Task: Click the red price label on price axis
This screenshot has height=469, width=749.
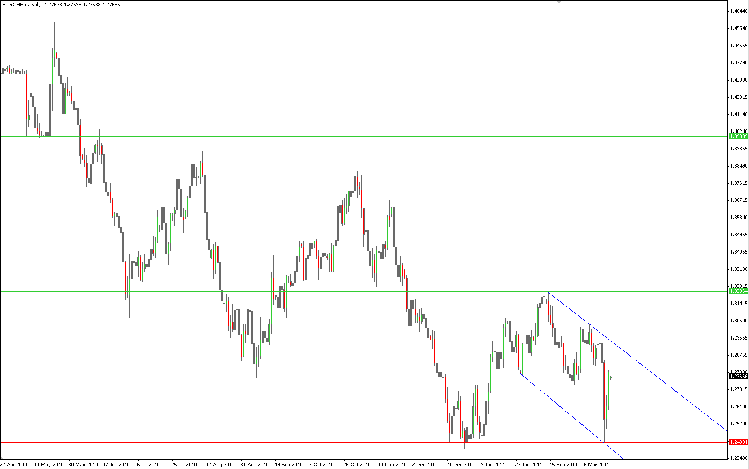Action: [738, 442]
